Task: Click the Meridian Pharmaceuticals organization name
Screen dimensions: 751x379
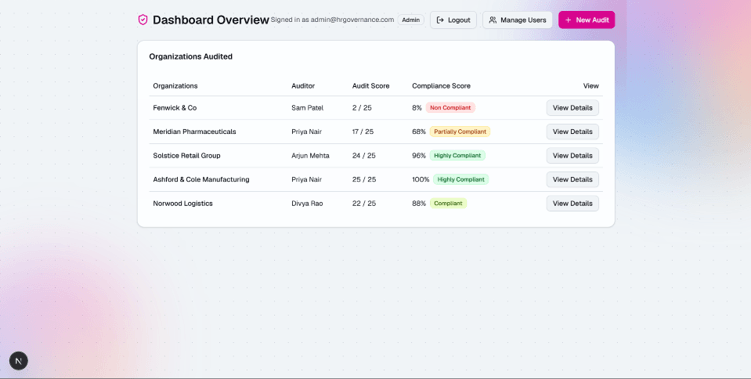Action: (x=194, y=132)
